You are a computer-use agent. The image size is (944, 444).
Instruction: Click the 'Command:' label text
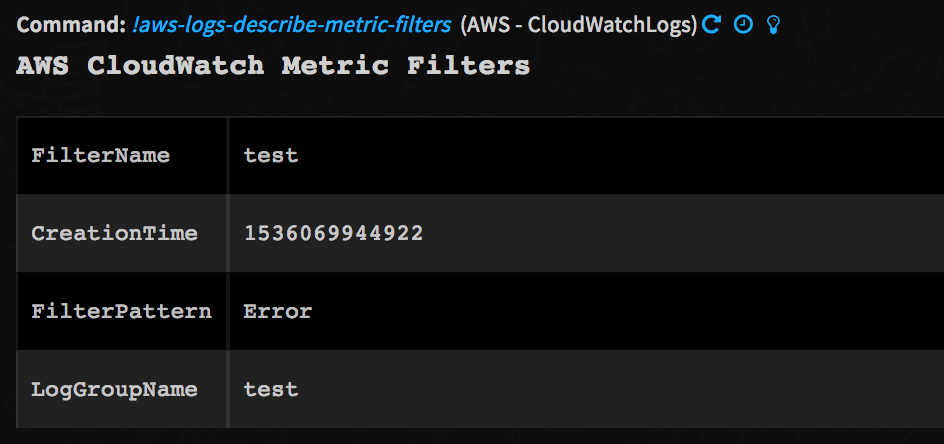tap(70, 25)
